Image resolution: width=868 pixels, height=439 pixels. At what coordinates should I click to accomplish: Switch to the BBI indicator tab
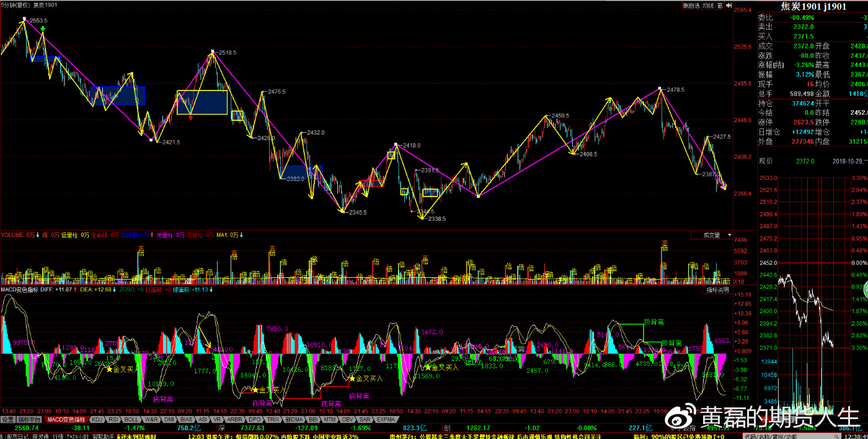313,419
